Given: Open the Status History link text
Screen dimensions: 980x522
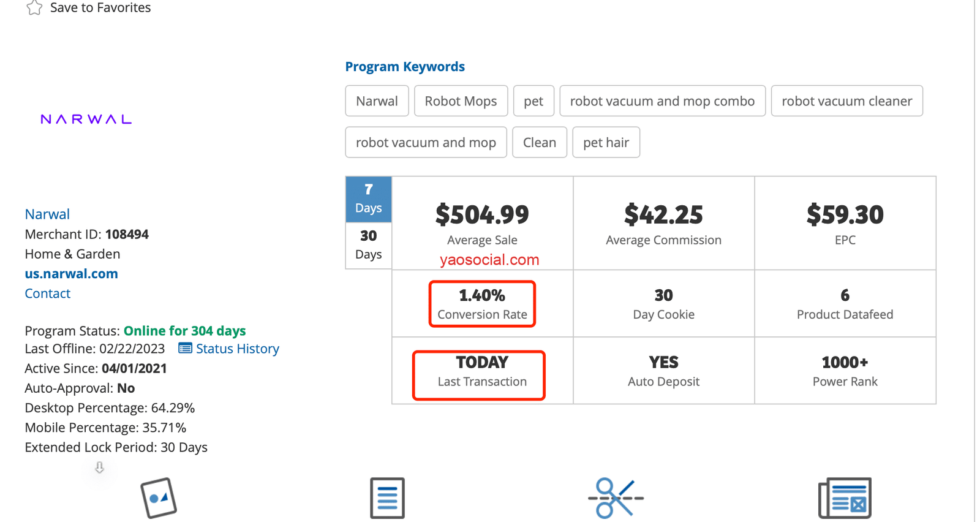Looking at the screenshot, I should [x=237, y=349].
